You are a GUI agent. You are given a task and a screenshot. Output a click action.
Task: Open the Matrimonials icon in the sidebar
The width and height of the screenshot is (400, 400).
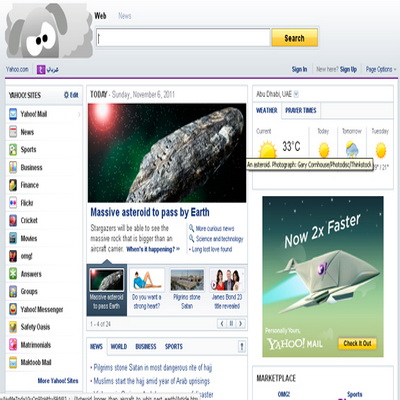13,344
